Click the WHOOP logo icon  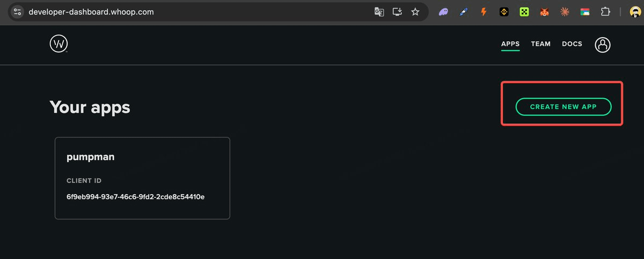58,44
